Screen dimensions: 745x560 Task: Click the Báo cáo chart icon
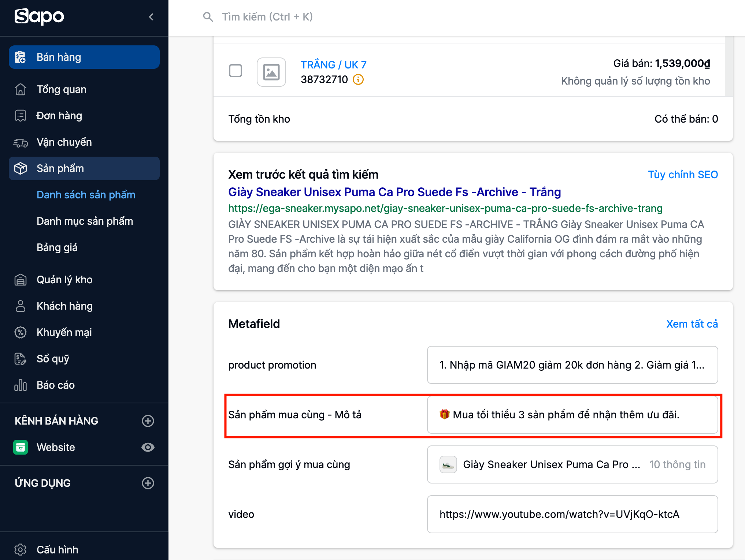21,385
